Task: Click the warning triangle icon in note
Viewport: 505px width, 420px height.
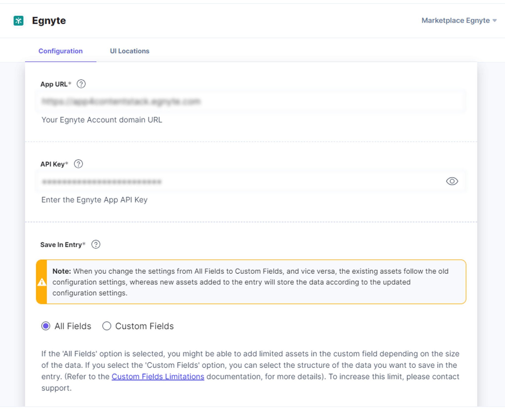Action: pos(42,282)
